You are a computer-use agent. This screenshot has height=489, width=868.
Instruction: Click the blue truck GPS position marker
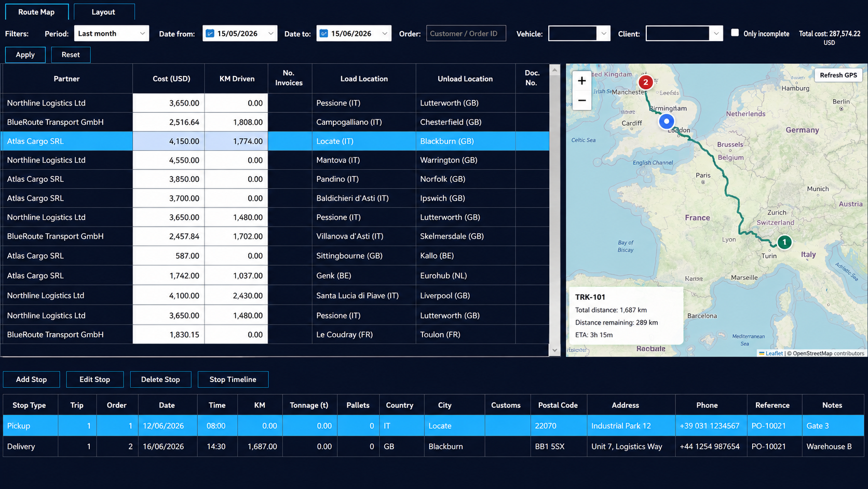(666, 121)
